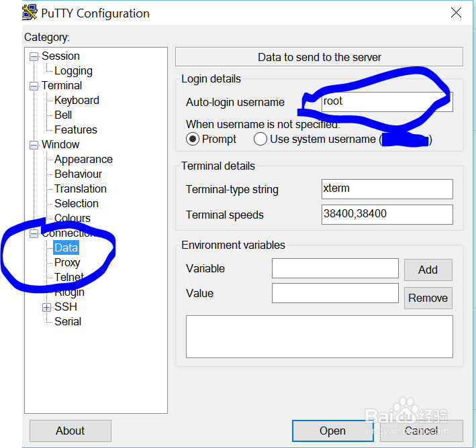
Task: Open the SSH settings category
Action: [66, 307]
